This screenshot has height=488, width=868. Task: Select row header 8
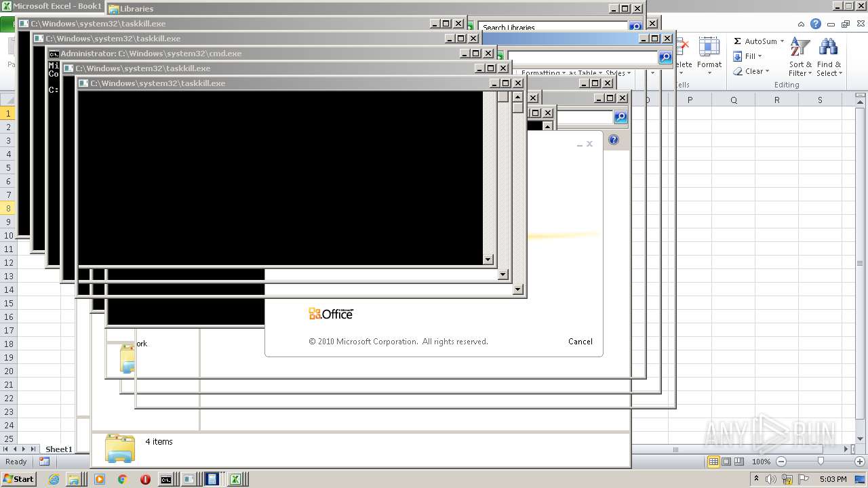coord(8,208)
